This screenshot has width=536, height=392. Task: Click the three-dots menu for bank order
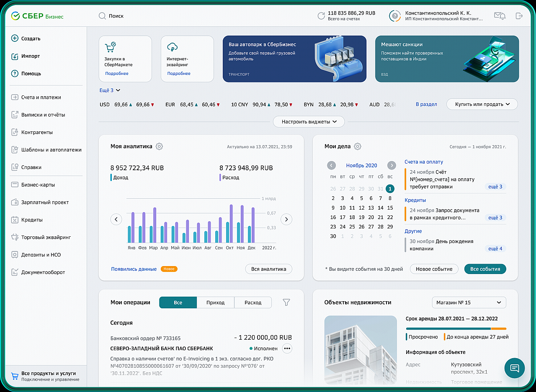pos(287,348)
